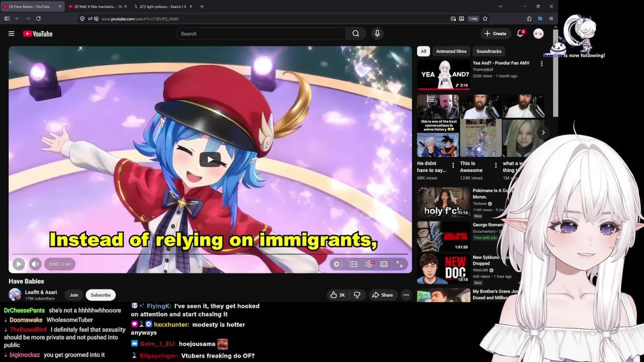Mute the video with the volume icon
644x362 pixels.
tap(35, 264)
